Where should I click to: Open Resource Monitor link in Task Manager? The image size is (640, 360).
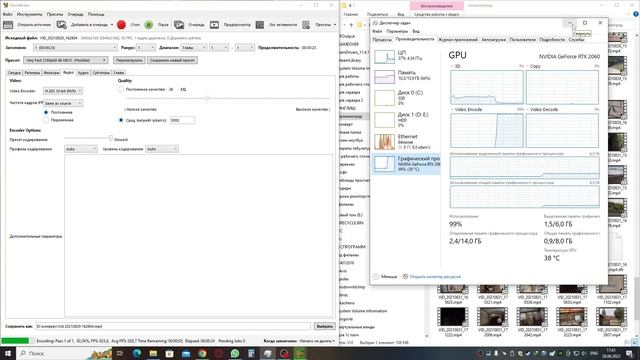pos(435,277)
